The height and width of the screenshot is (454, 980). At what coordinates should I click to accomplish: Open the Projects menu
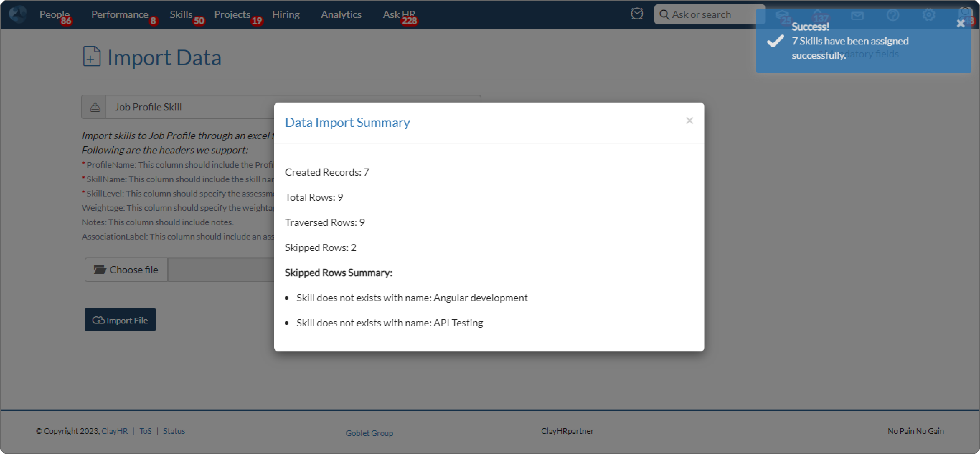pos(232,14)
